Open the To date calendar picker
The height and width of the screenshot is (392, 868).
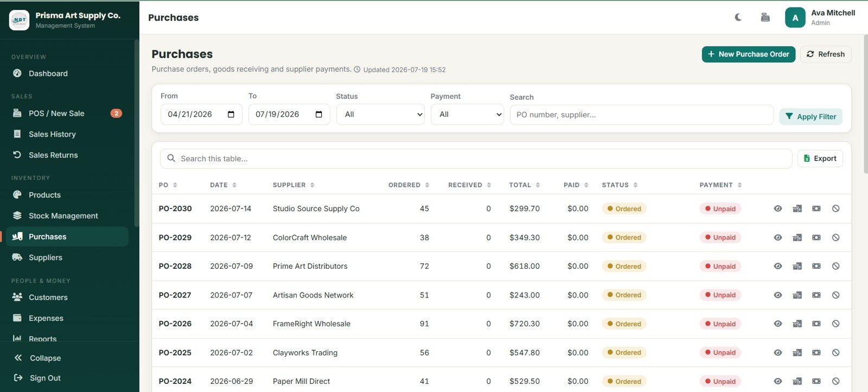tap(319, 115)
